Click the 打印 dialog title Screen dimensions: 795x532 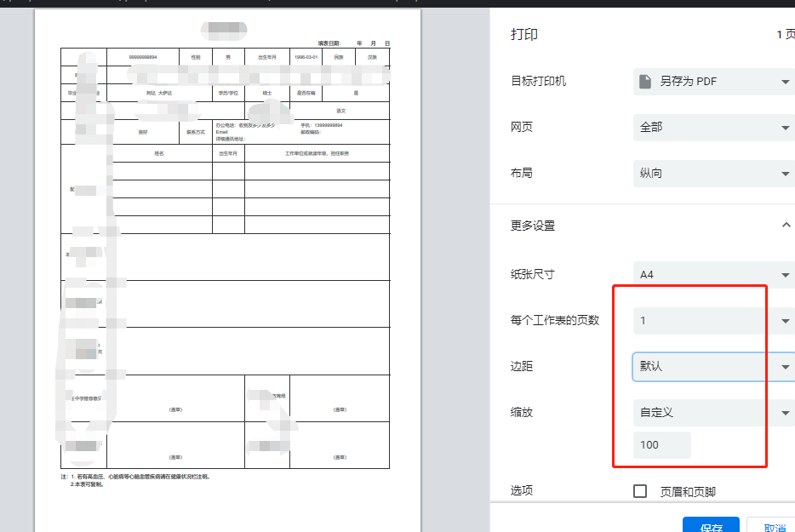coord(523,35)
